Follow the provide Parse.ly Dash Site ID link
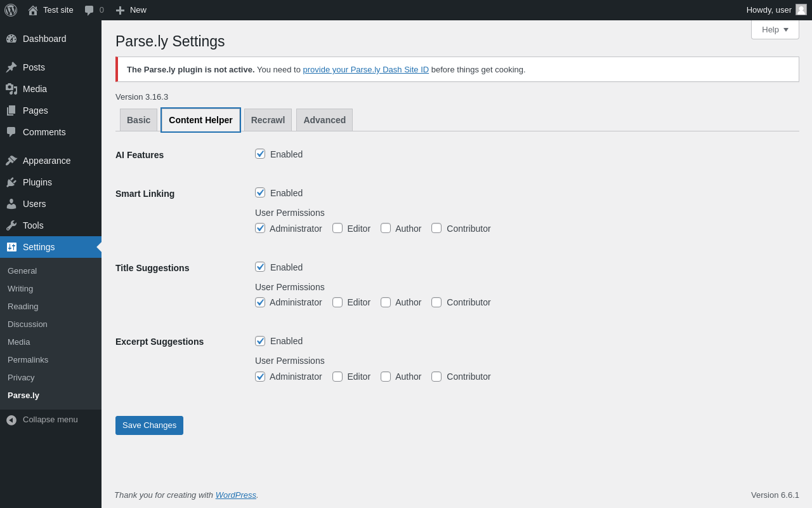Viewport: 812px width, 508px height. [365, 70]
